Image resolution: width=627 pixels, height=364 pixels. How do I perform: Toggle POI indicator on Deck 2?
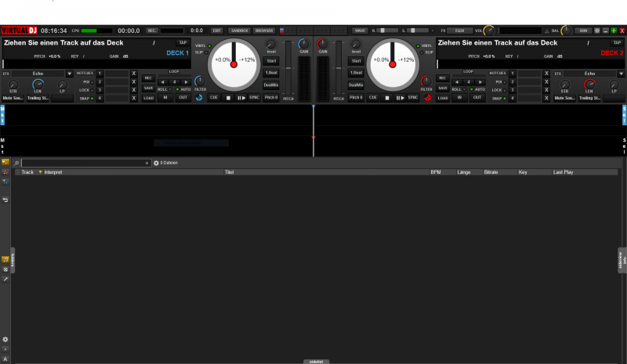click(505, 82)
